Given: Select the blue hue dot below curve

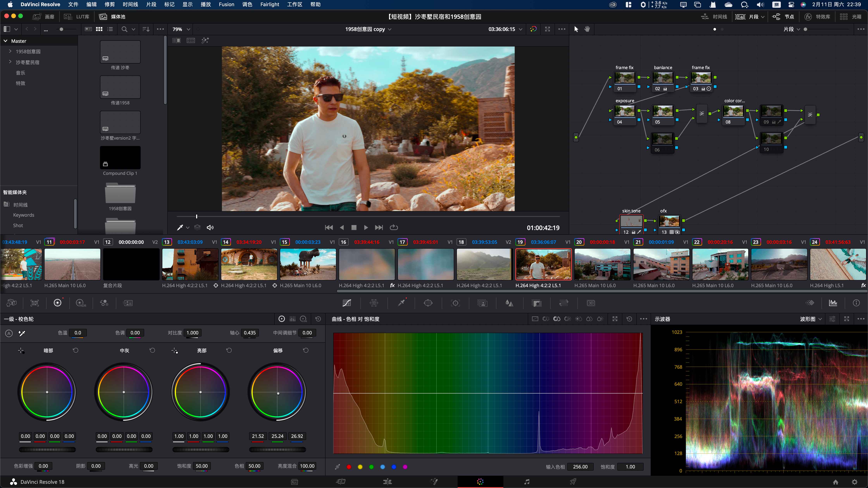Looking at the screenshot, I should pos(394,467).
